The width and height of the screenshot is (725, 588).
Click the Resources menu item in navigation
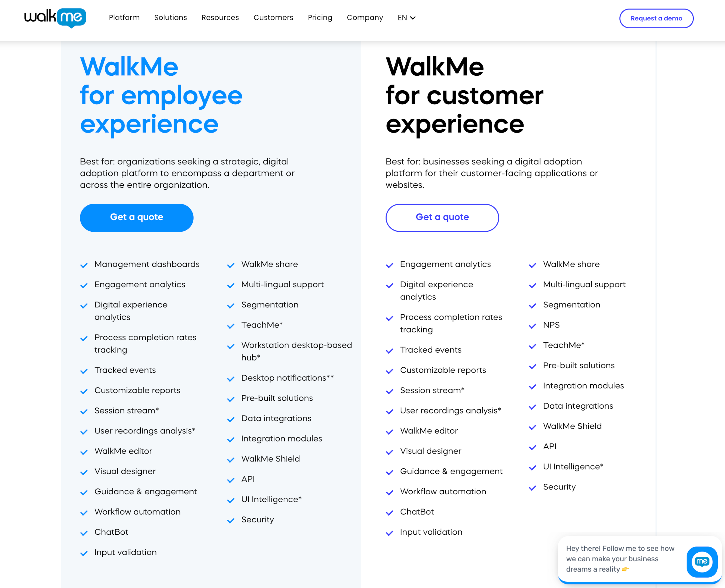tap(220, 18)
